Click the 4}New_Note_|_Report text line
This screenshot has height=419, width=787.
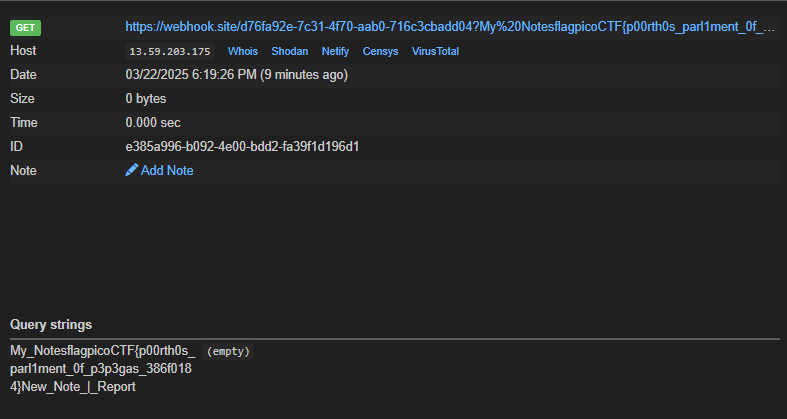[x=73, y=387]
